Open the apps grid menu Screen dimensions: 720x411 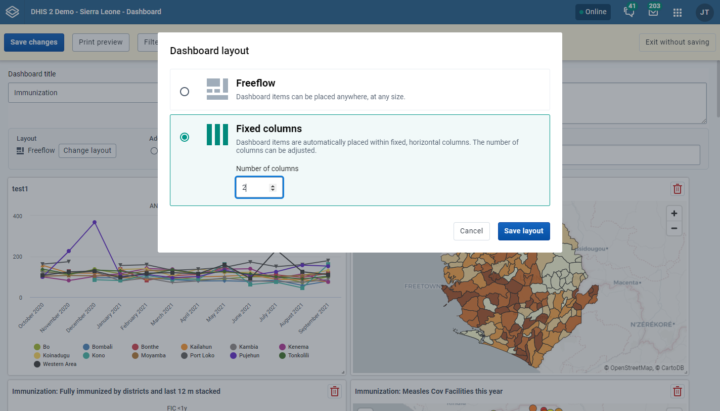(677, 12)
